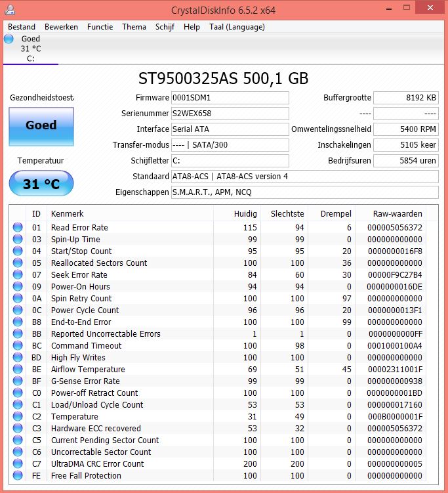Select raw value 00000F9C27B4 of Seek Error Rate

(x=395, y=274)
